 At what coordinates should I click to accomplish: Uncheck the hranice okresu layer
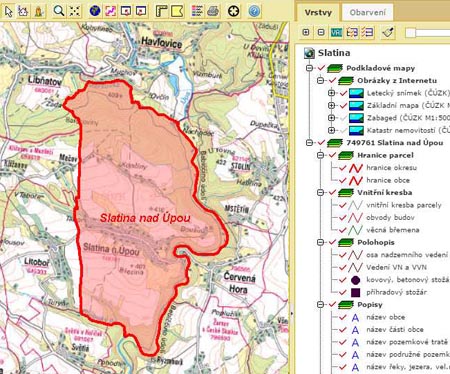[343, 168]
